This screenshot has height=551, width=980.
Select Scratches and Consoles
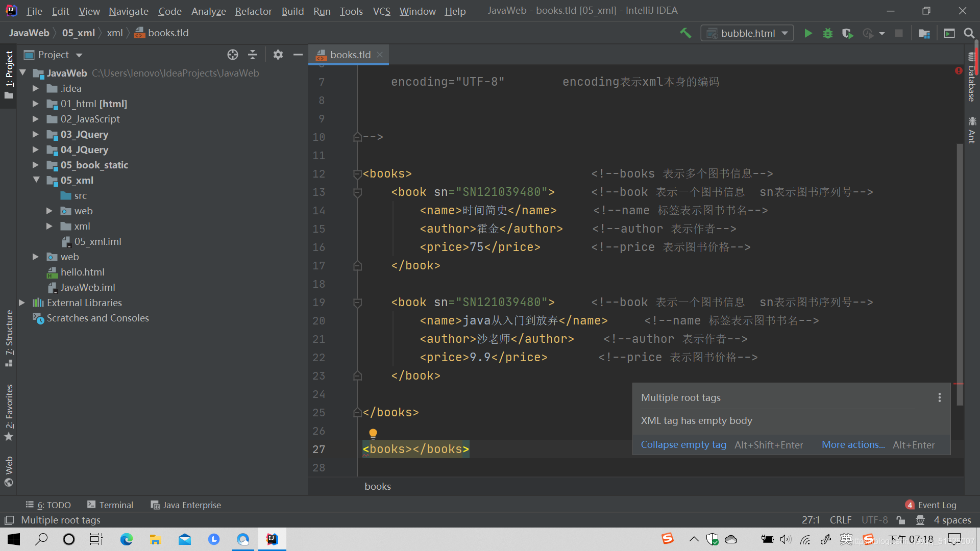[x=91, y=318]
